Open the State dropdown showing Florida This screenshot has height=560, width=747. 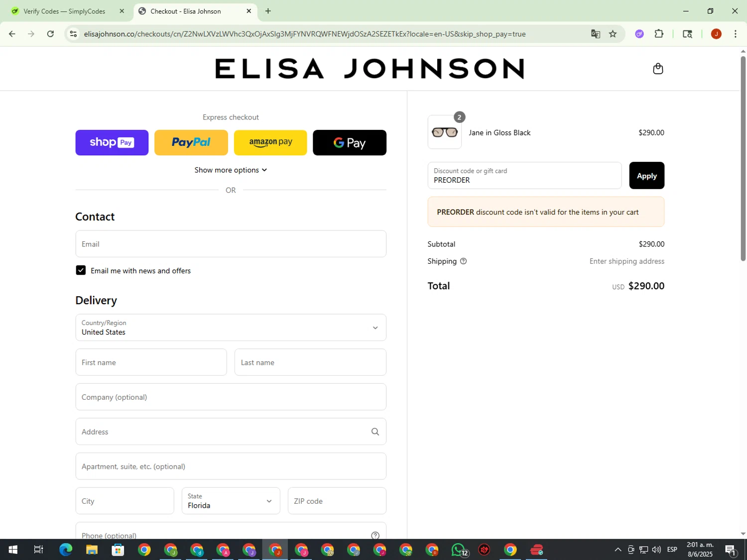(231, 501)
